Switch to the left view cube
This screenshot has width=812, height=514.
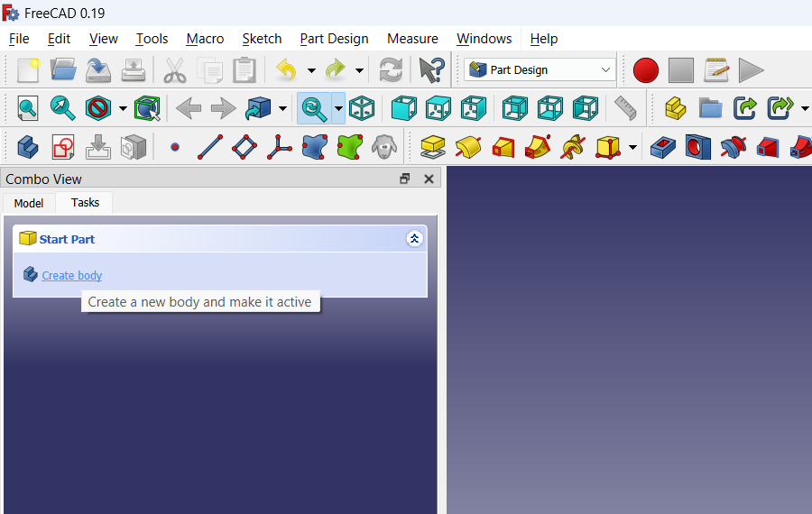pos(586,109)
